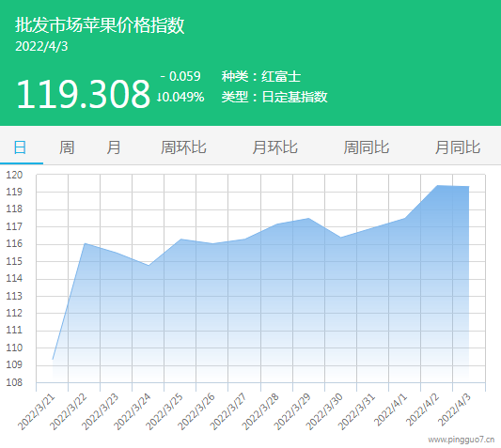This screenshot has width=501, height=448.
Task: Switch to the 周环比 tab
Action: (183, 147)
